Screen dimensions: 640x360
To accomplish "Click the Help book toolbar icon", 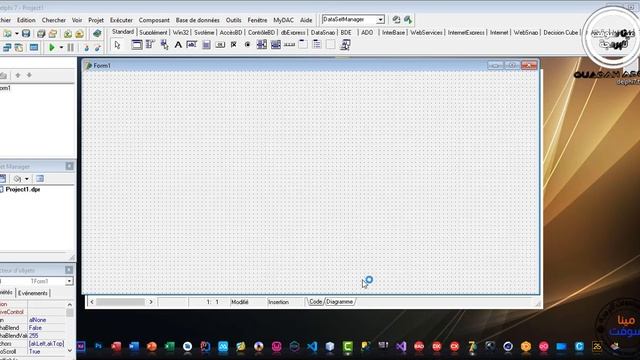I will click(97, 33).
